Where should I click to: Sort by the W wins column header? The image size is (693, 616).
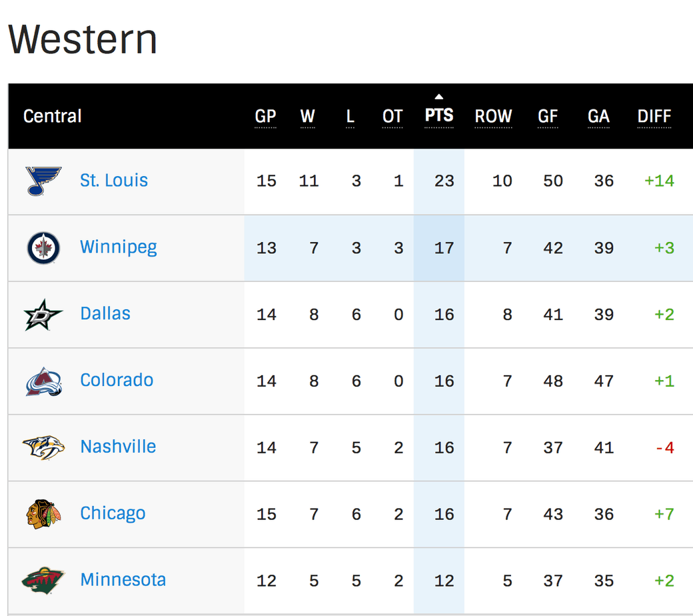point(308,116)
